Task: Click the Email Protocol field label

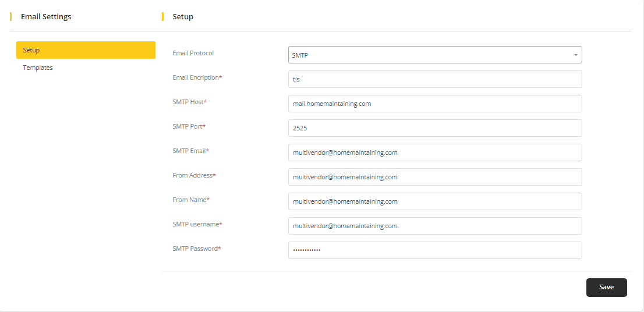Action: pyautogui.click(x=193, y=53)
